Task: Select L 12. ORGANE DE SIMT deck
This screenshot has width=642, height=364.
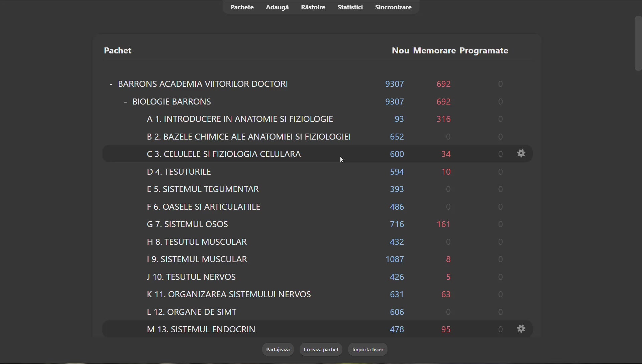Action: click(x=192, y=312)
